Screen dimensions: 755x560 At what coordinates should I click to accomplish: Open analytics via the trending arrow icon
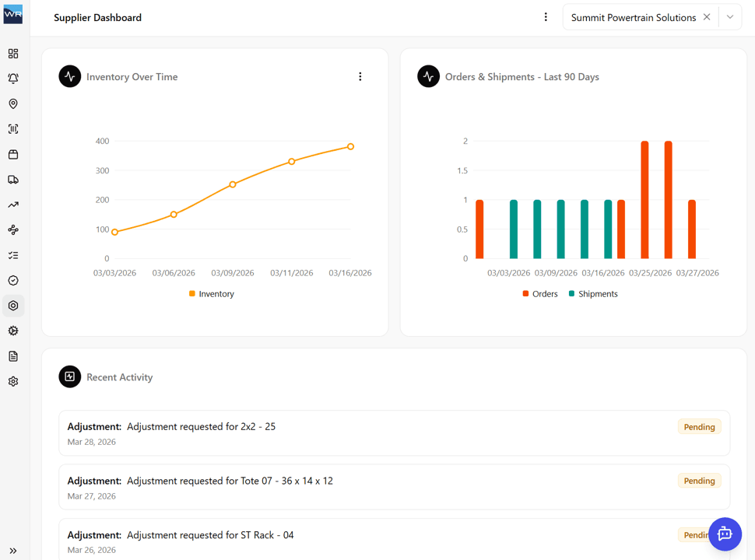[12, 204]
